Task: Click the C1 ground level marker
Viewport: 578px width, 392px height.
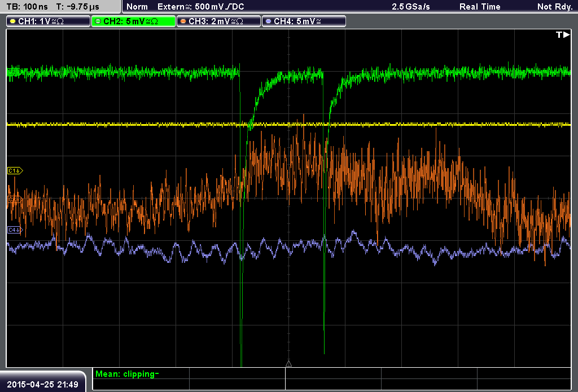Action: point(15,170)
